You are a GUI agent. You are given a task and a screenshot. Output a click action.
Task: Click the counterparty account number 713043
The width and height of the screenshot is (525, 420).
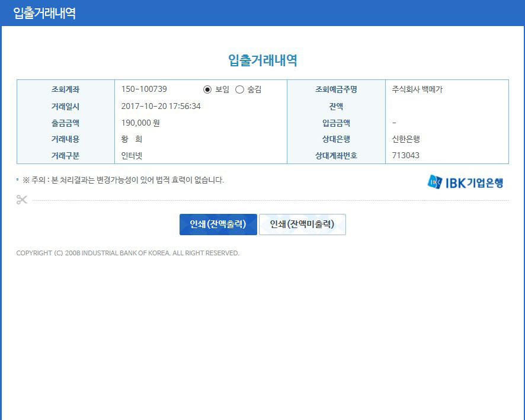click(405, 156)
